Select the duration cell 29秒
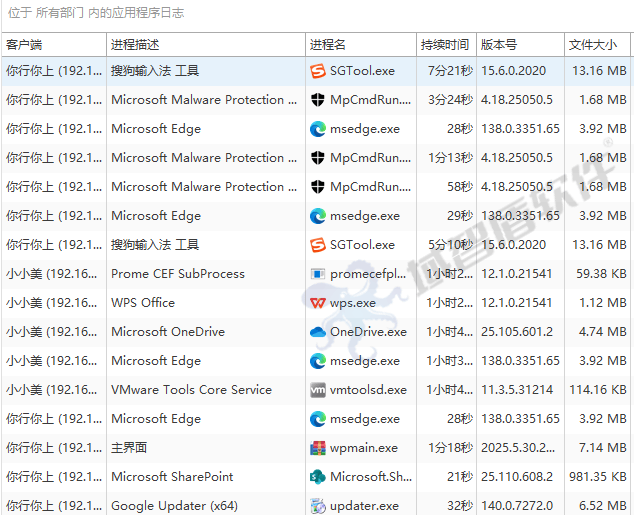Viewport: 634px width, 515px height. coord(460,216)
